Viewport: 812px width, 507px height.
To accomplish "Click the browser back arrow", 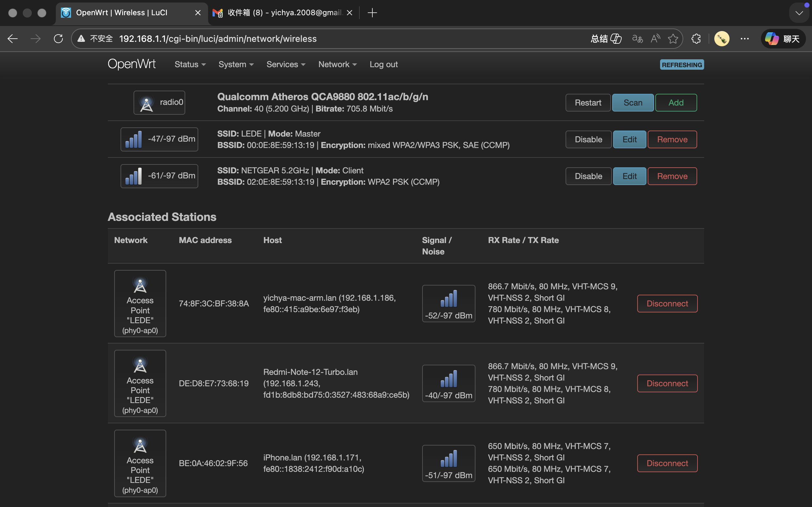I will coord(13,39).
